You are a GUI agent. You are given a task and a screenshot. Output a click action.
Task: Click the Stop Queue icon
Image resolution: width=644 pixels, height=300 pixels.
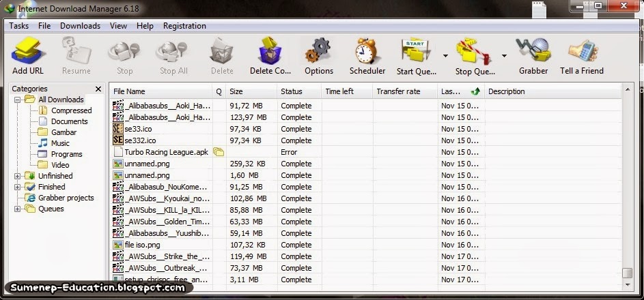(473, 51)
